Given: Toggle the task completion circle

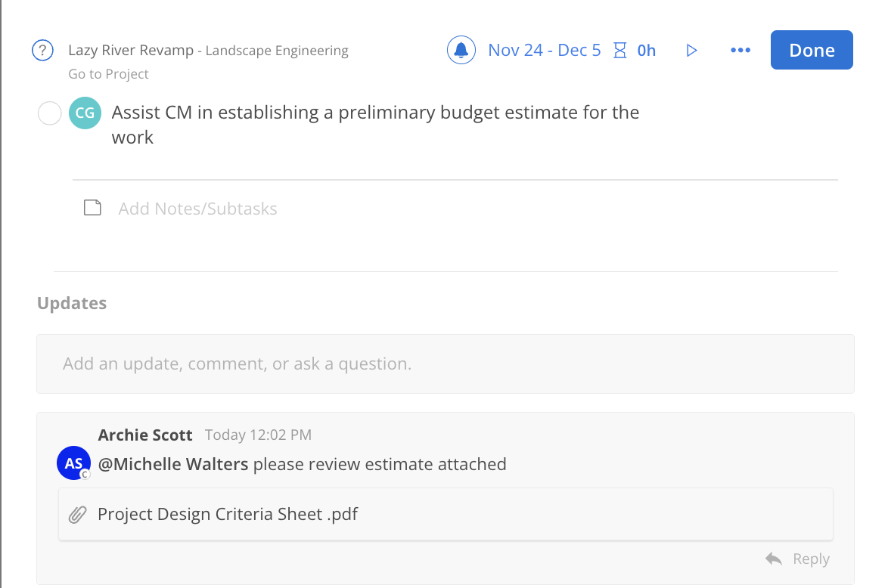Looking at the screenshot, I should [x=49, y=114].
